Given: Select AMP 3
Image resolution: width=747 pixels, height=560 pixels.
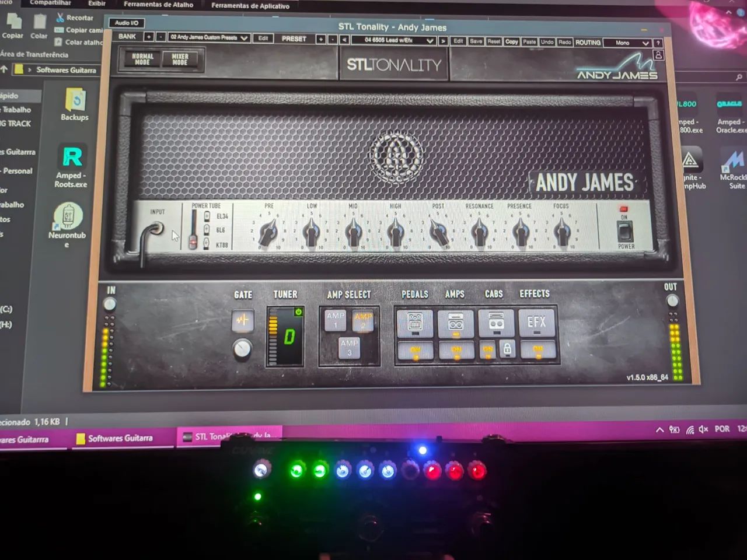Looking at the screenshot, I should 349,348.
